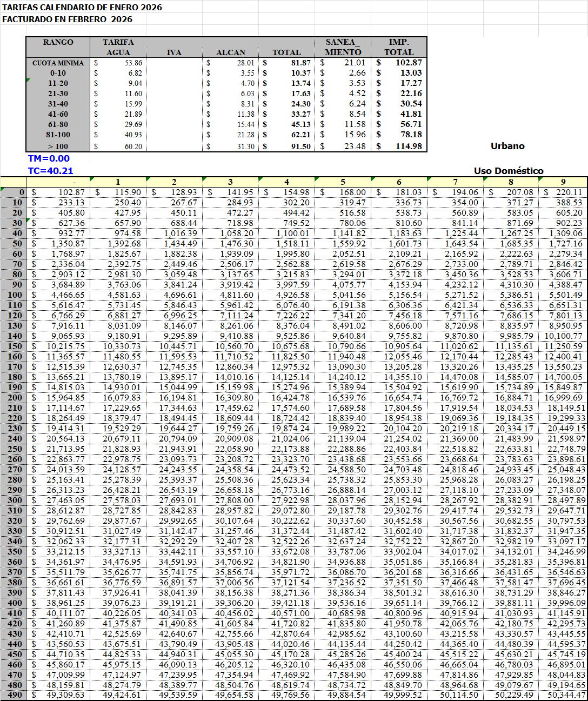
Task: Click row header 490 at table bottom
Action: (15, 695)
